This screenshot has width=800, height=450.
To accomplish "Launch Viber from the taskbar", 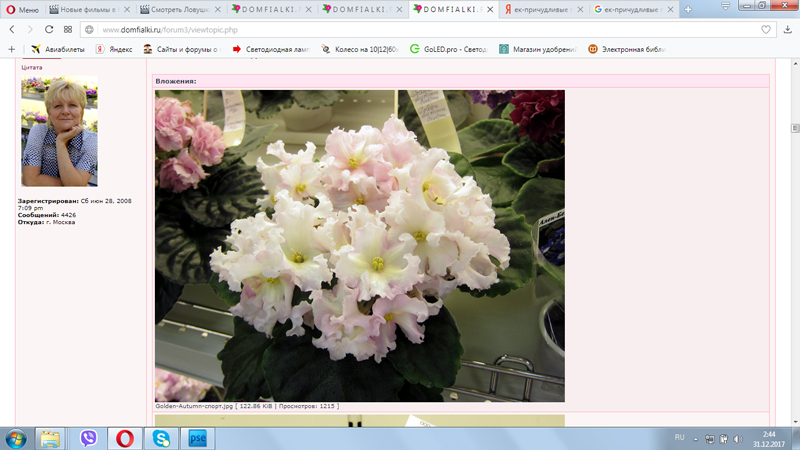I will [88, 438].
